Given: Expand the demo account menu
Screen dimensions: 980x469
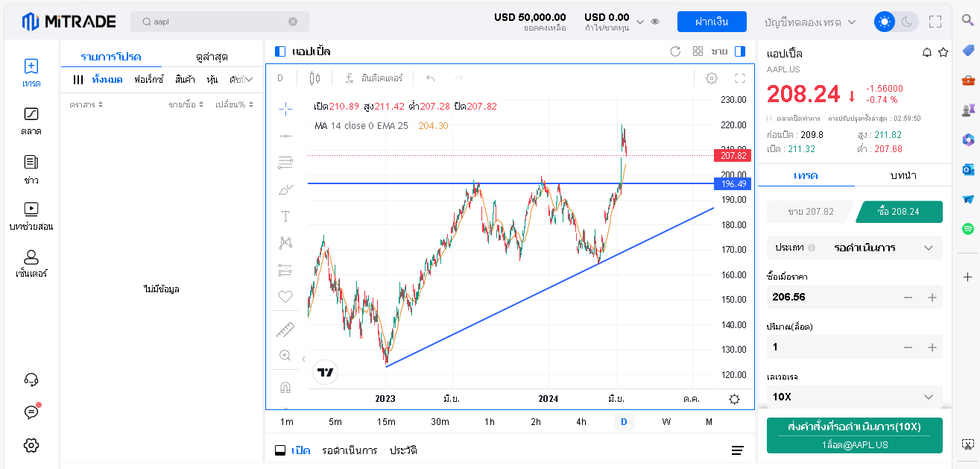Looking at the screenshot, I should 809,22.
